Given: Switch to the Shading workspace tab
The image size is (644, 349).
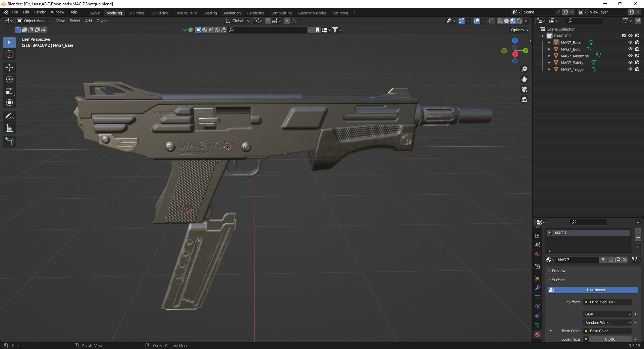Looking at the screenshot, I should (x=210, y=13).
